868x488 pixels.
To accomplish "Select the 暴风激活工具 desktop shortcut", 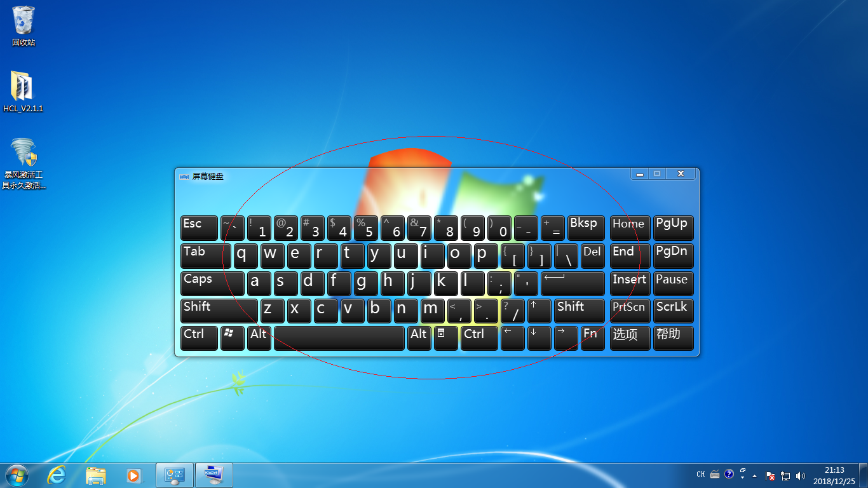I will coord(24,164).
